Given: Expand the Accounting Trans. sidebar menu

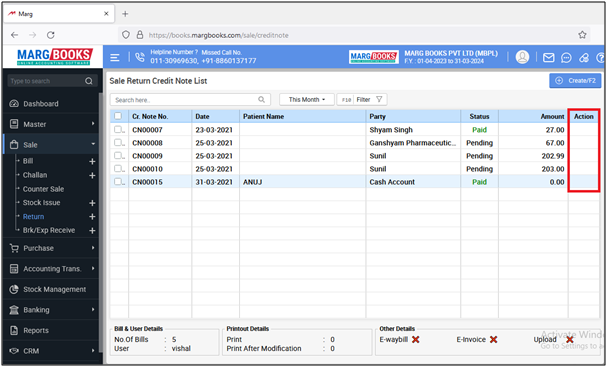Looking at the screenshot, I should click(51, 269).
